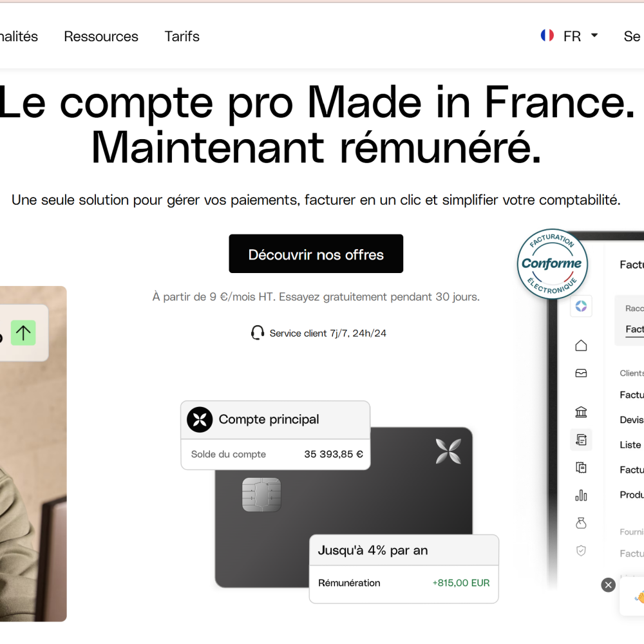Open the inbox tray icon in the sidebar
The height and width of the screenshot is (644, 644).
[581, 373]
